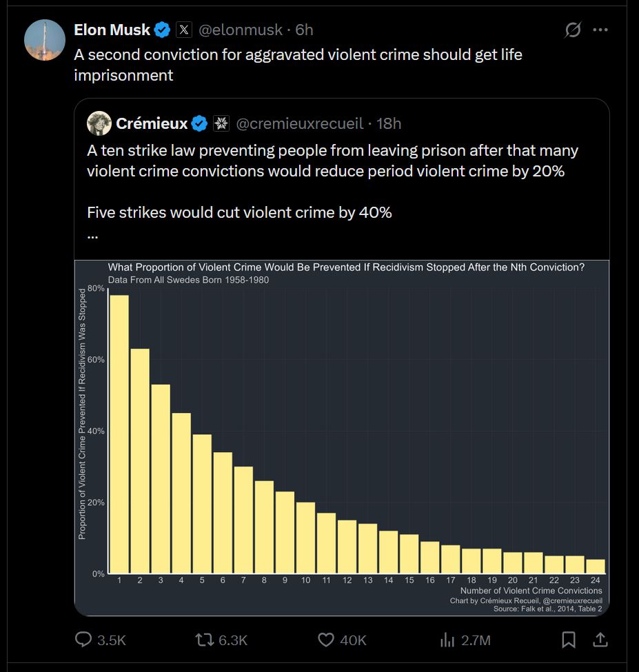The height and width of the screenshot is (672, 639).
Task: View post analytics bar-chart icon
Action: 447,640
